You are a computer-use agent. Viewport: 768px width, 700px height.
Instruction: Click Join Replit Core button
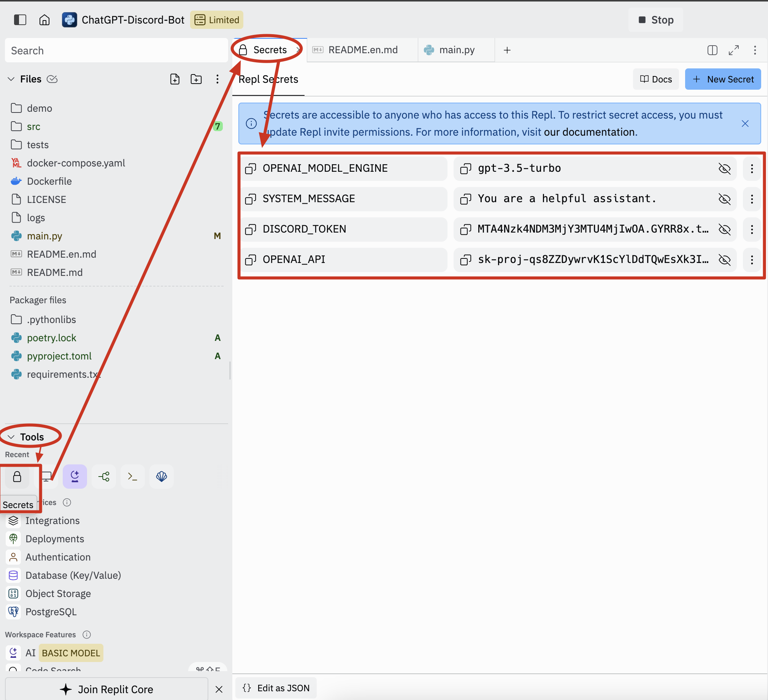[107, 689]
